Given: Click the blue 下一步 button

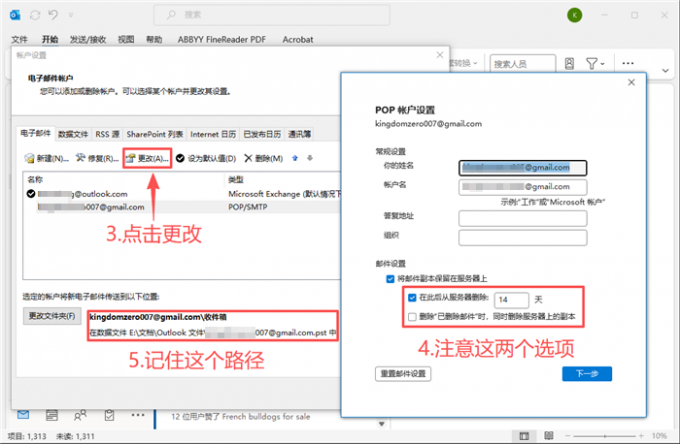Looking at the screenshot, I should tap(587, 374).
